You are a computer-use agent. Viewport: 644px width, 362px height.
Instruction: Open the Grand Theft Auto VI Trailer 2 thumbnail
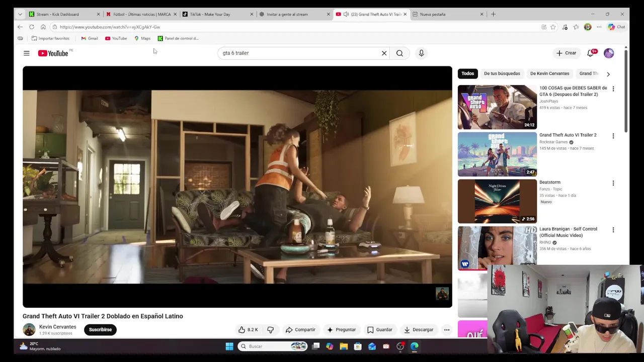[x=497, y=154]
